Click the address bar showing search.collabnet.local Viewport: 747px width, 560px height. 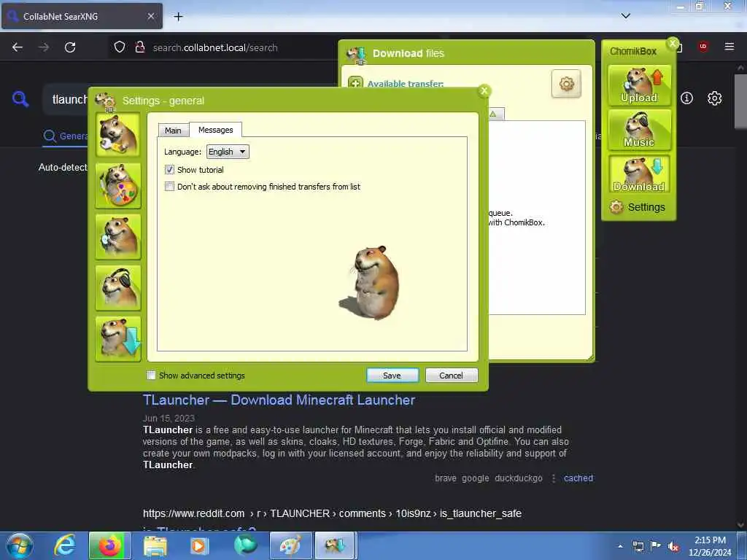click(215, 47)
